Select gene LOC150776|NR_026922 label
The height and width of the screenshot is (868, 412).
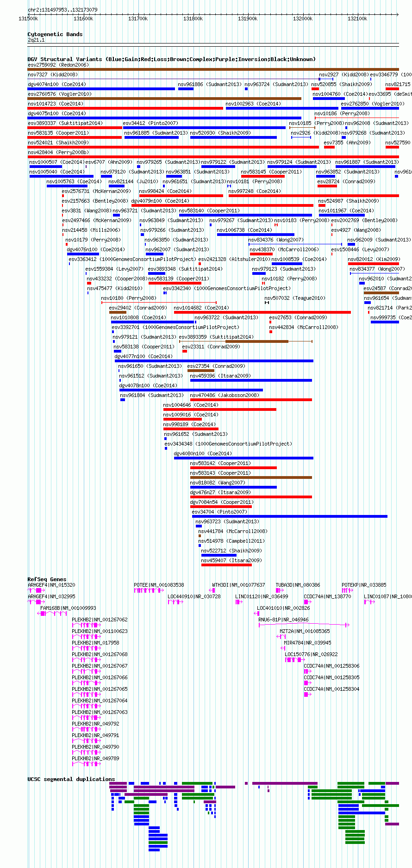coord(311,654)
